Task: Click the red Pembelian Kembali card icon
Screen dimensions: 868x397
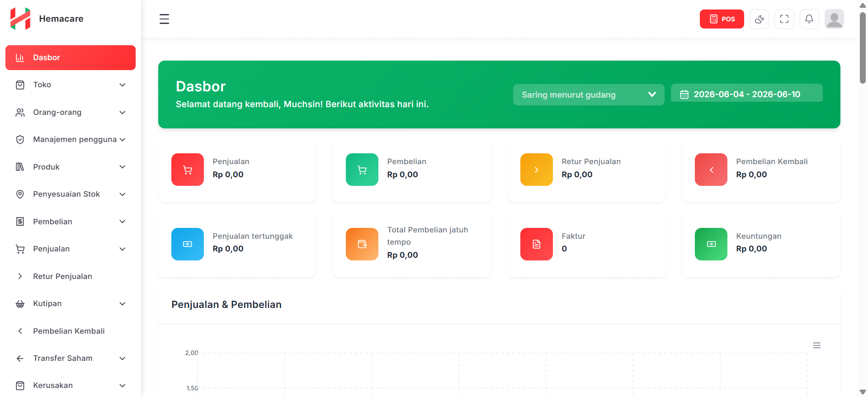Action: pos(711,170)
